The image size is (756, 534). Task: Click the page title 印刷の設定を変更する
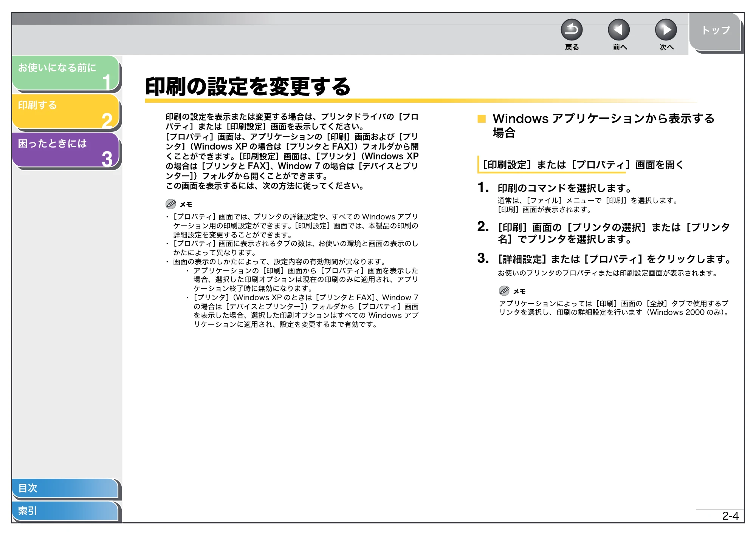(248, 86)
